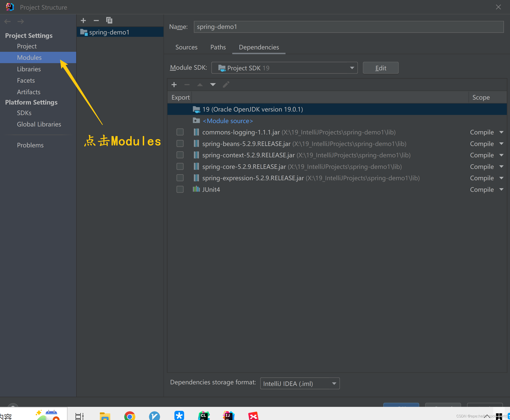Open the Problems section

30,145
